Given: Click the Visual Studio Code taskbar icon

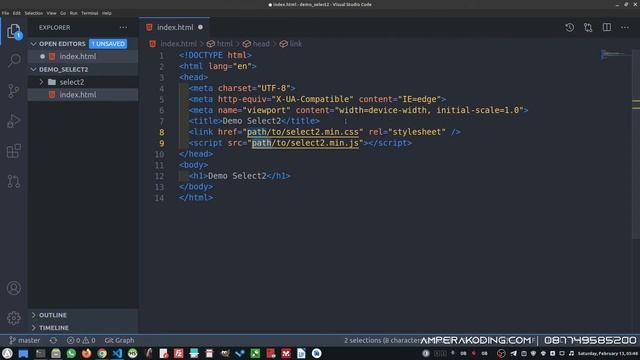Looking at the screenshot, I should (117, 353).
